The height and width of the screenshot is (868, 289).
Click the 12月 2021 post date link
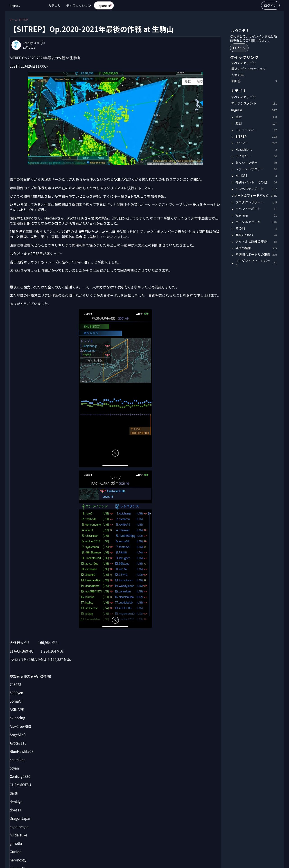29,48
